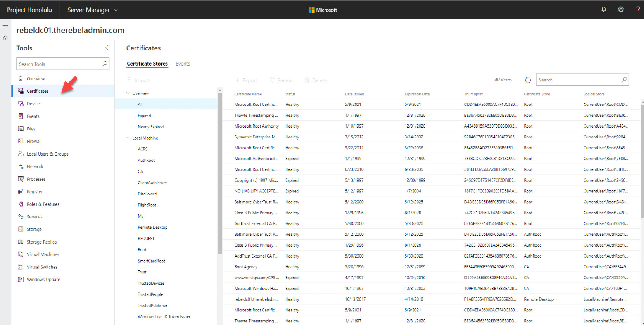Sort by Thumbprint column header
Viewport: 644px width, 325px height.
pyautogui.click(x=474, y=94)
